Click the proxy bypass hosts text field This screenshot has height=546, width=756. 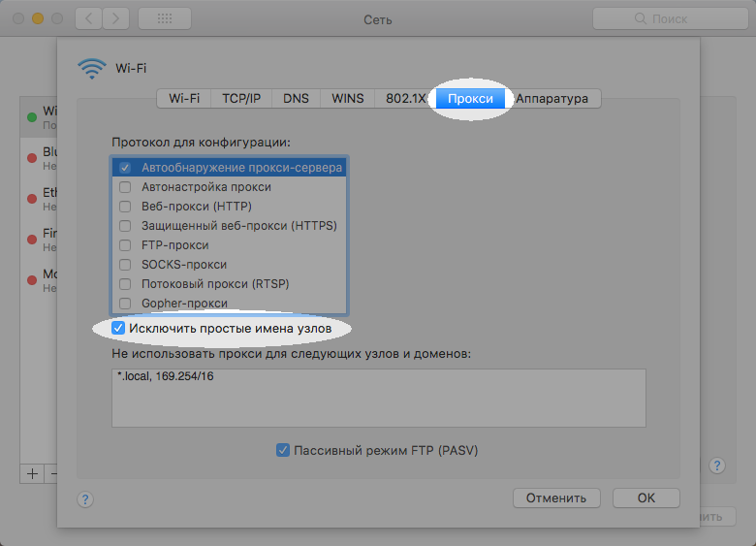click(378, 398)
